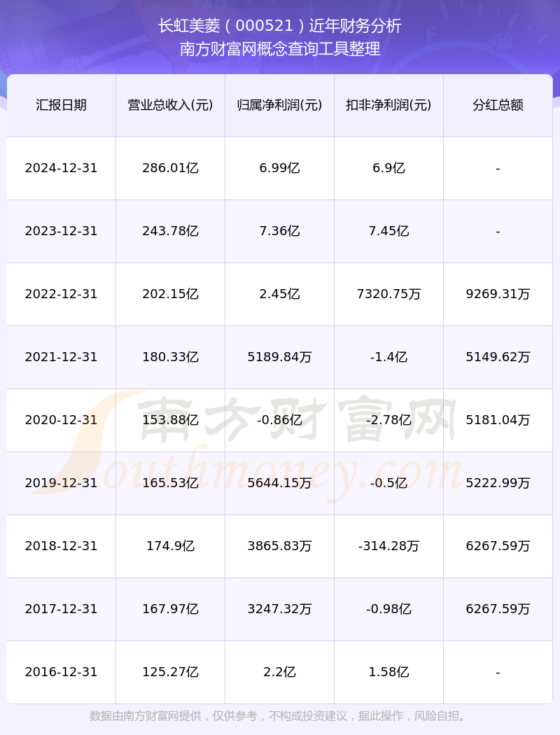The image size is (560, 735).
Task: Click the 分红总额 column header
Action: [x=498, y=105]
